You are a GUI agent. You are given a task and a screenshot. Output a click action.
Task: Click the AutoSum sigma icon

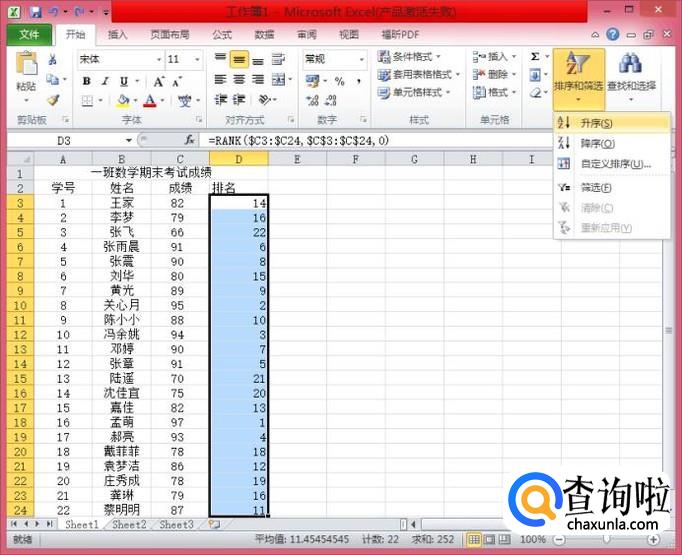(x=535, y=57)
